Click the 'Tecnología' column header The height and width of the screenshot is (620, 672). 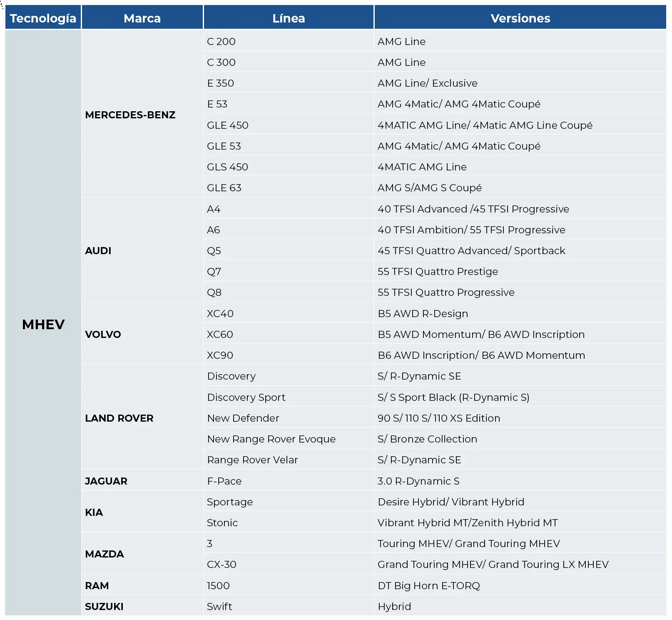[x=43, y=18]
